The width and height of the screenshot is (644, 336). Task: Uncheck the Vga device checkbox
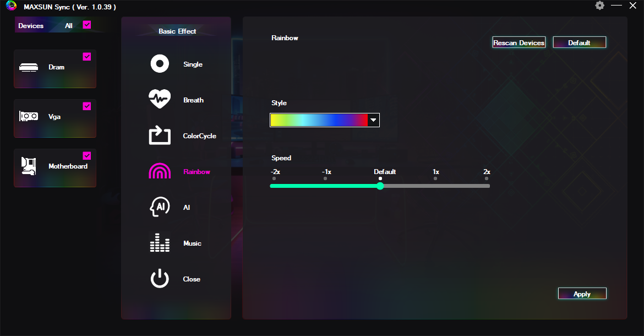point(86,106)
